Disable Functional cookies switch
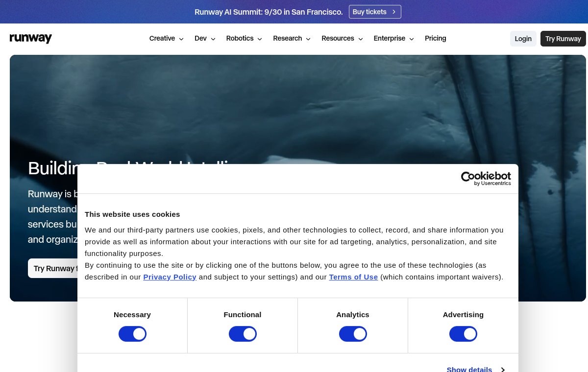The image size is (588, 372). (243, 334)
